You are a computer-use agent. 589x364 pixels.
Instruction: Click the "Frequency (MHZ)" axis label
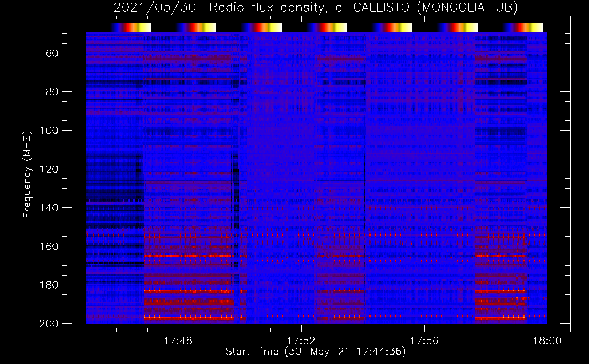27,174
